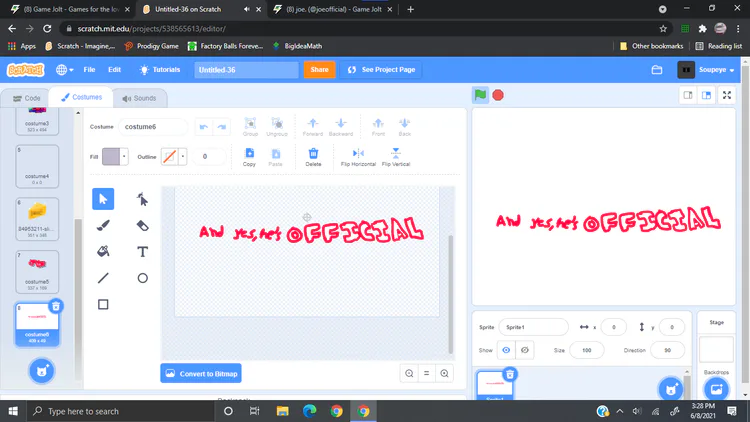Switch to the Sounds tab

(139, 98)
